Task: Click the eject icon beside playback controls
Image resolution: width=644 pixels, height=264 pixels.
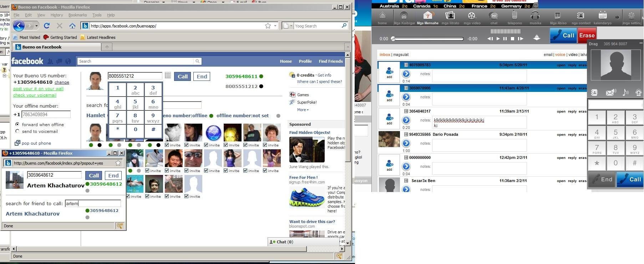Action: point(537,38)
